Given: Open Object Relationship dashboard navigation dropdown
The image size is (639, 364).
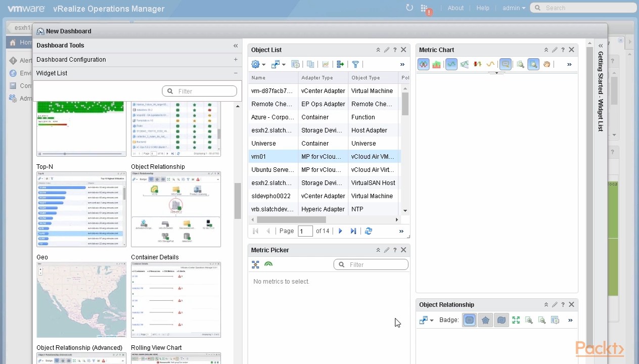Looking at the screenshot, I should tap(426, 320).
